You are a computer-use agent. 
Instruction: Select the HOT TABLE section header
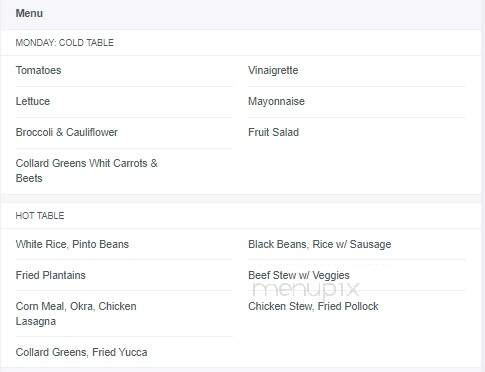pos(40,216)
